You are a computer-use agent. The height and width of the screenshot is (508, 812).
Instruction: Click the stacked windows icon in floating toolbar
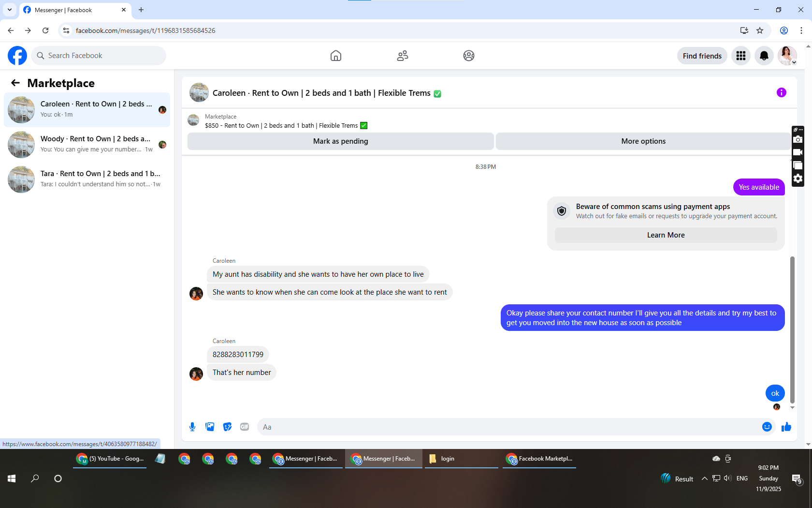pyautogui.click(x=798, y=165)
